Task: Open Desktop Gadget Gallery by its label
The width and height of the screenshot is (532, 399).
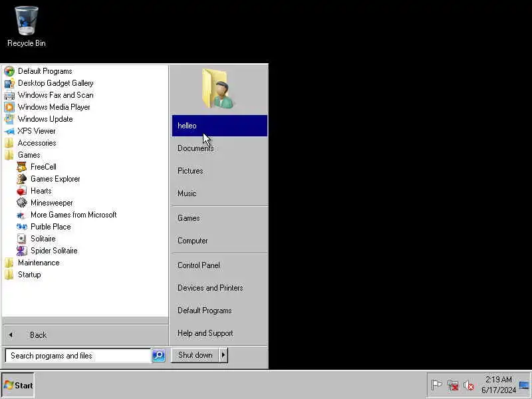Action: point(56,83)
